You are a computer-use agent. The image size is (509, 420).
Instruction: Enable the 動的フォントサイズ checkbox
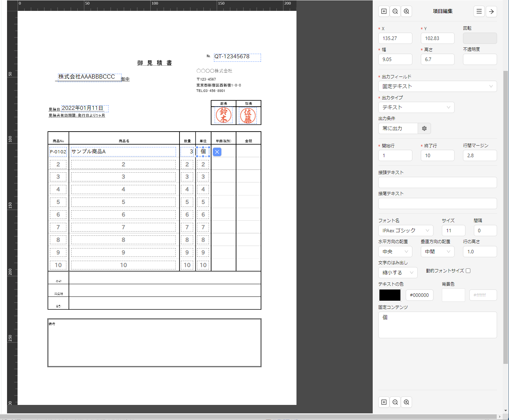click(468, 271)
